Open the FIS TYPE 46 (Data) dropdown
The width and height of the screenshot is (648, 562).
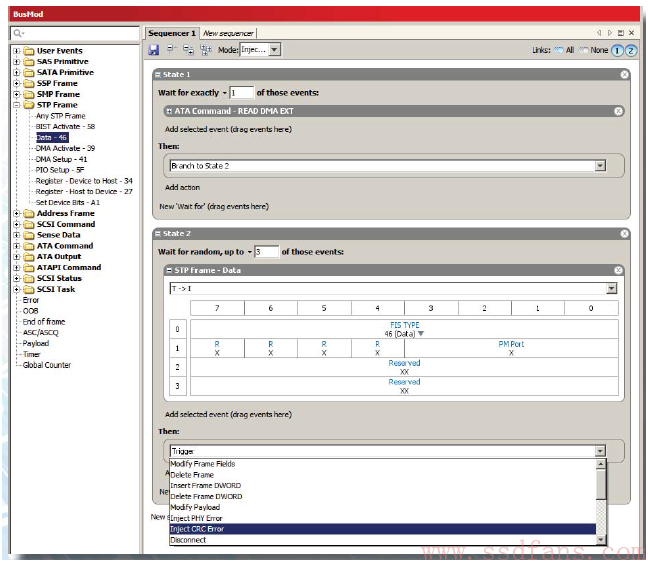(x=421, y=333)
